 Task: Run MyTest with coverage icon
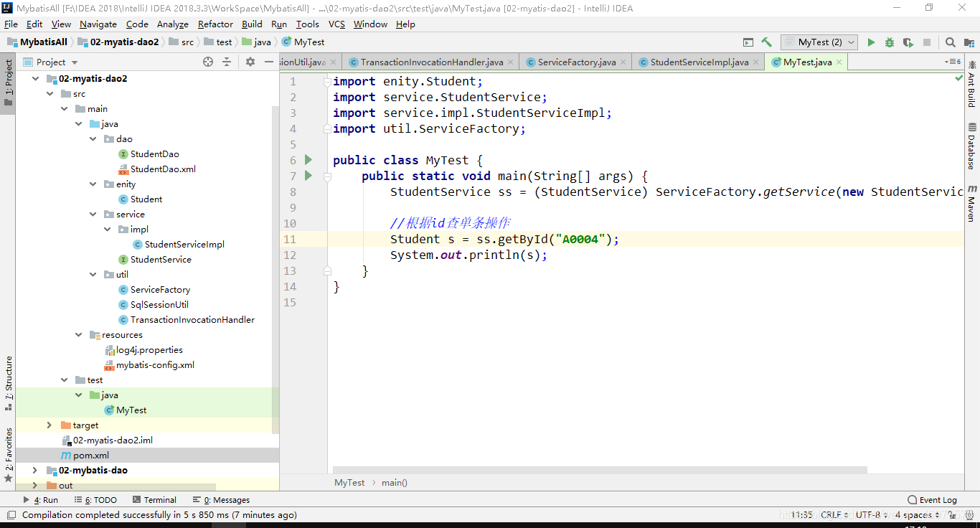point(907,42)
